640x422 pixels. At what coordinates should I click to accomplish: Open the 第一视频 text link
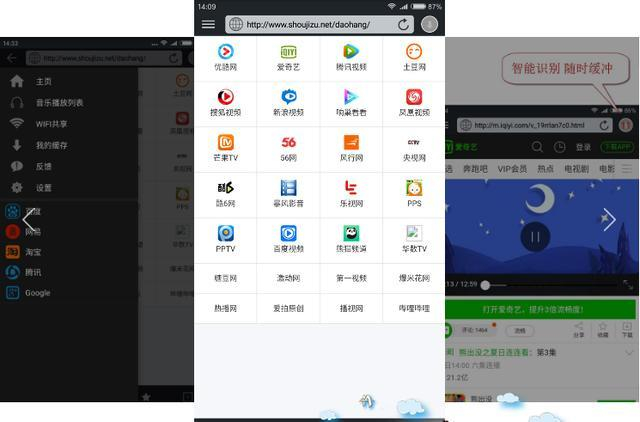coord(351,278)
